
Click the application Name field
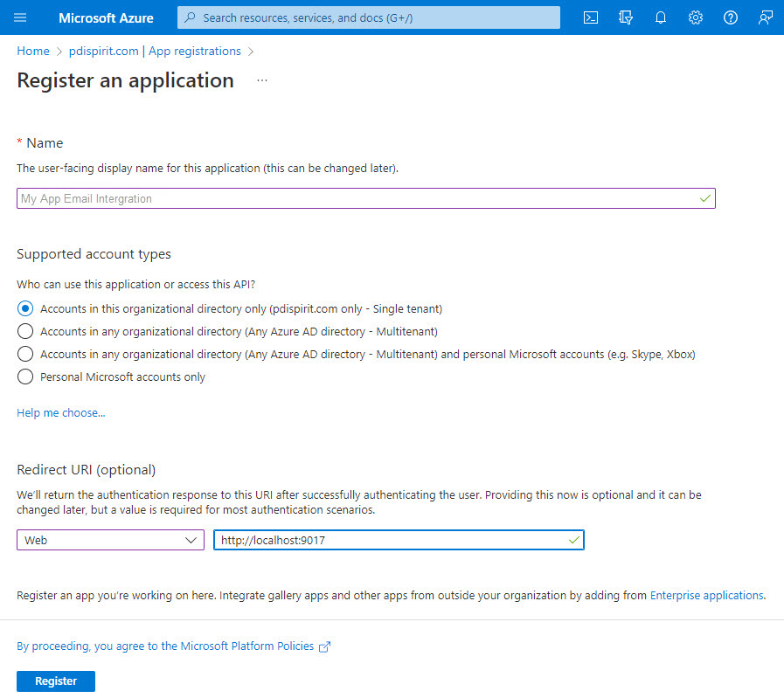366,198
